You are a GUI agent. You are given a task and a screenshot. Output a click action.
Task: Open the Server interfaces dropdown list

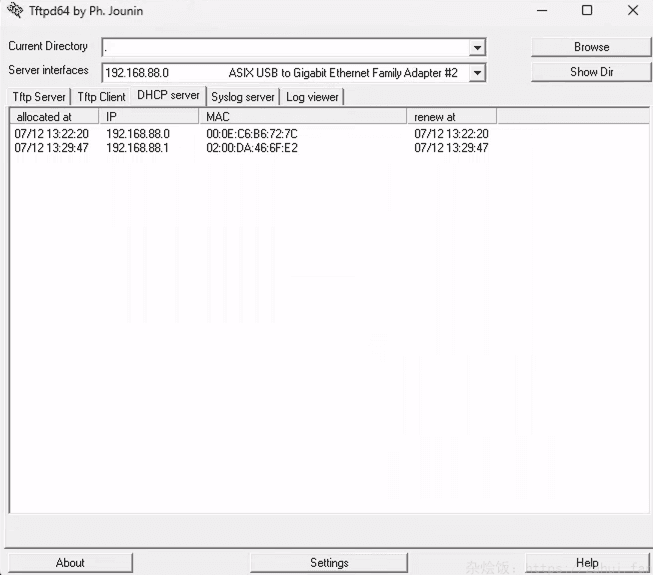pos(477,73)
